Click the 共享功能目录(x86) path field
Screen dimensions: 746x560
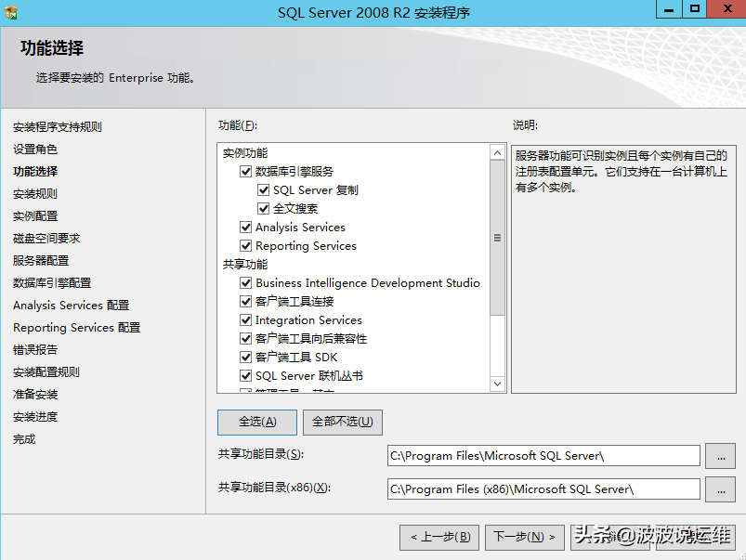click(x=543, y=489)
